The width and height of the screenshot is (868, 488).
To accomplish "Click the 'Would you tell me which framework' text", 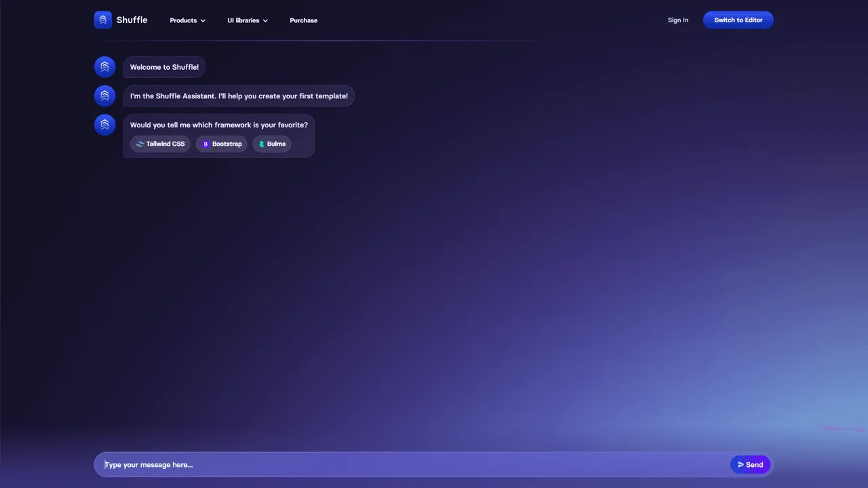I will click(x=219, y=125).
